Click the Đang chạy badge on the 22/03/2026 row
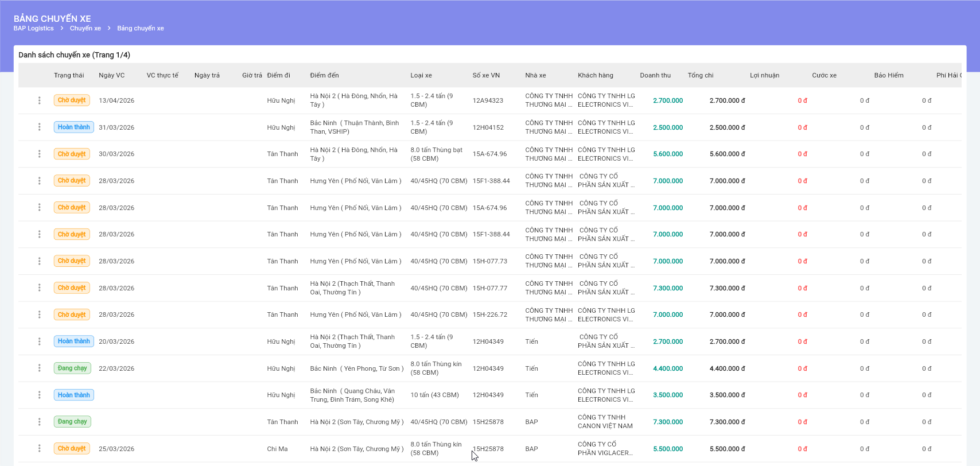Screen dimensions: 980x466 click(x=72, y=368)
